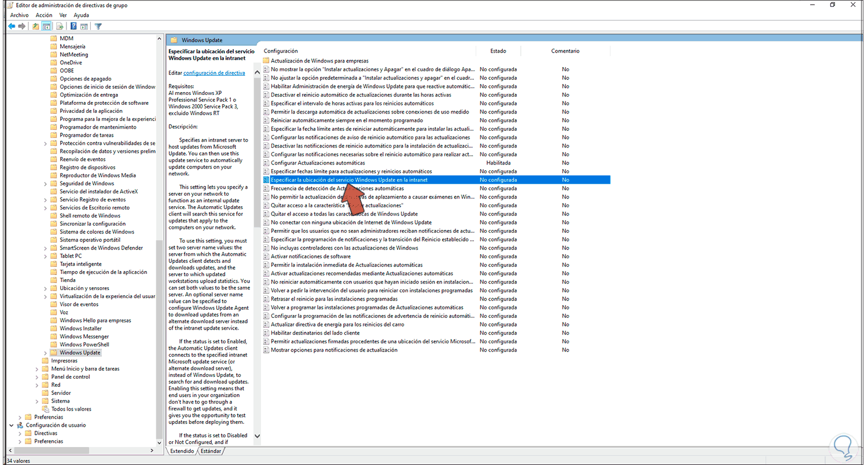Click the blue Back arrow in toolbar
868x465 pixels.
click(12, 26)
